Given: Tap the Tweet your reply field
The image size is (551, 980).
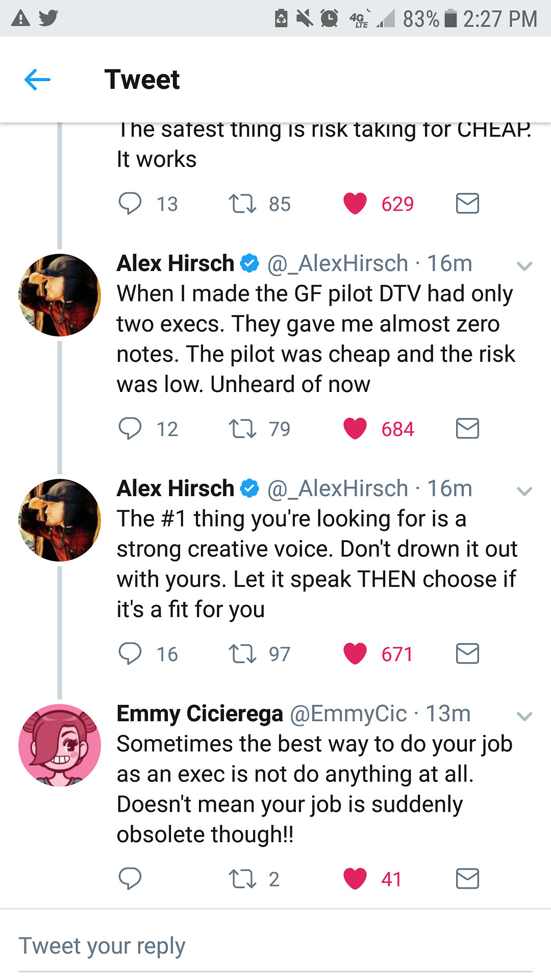Looking at the screenshot, I should (x=275, y=946).
